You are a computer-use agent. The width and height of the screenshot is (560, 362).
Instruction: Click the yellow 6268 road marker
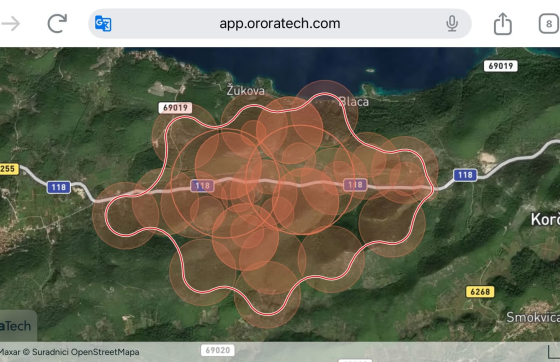[480, 292]
